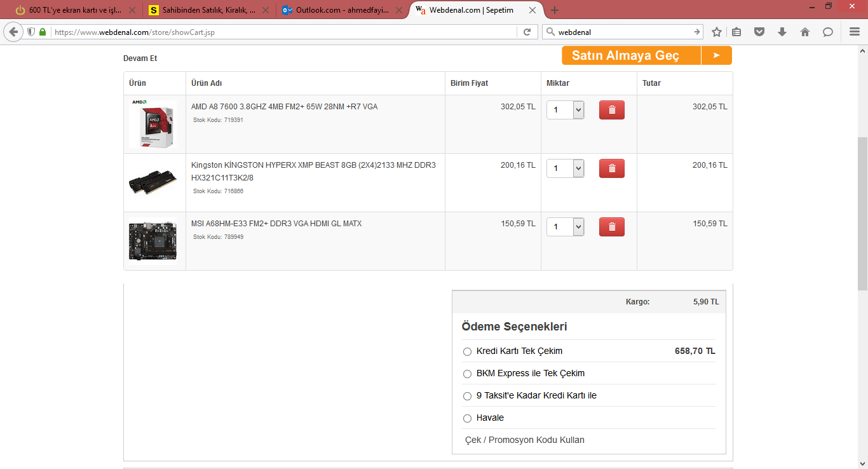Close the Sahibinden tab
This screenshot has width=868, height=469.
265,10
